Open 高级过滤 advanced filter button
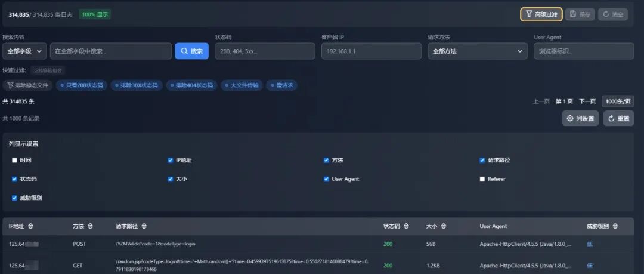 541,14
